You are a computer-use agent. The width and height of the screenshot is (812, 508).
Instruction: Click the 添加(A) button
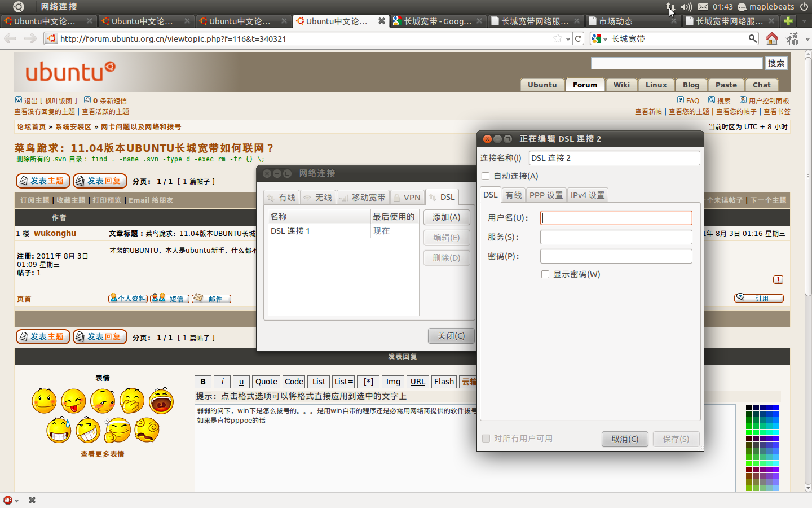pos(447,217)
